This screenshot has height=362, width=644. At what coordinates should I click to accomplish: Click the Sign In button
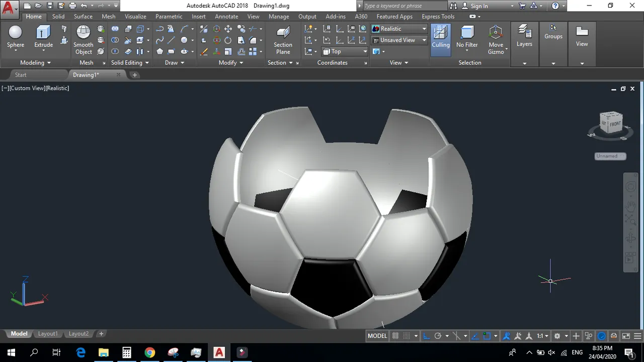pyautogui.click(x=479, y=6)
